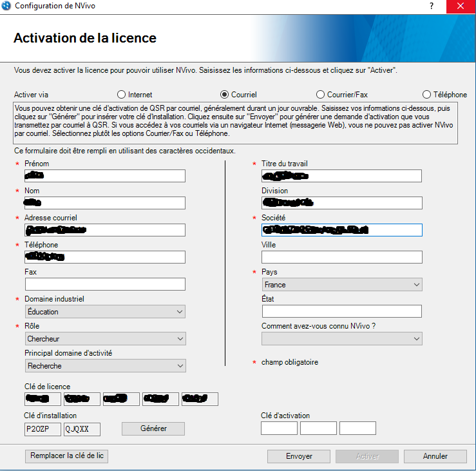
Task: Click installation key box containing QJQXX
Action: (82, 429)
